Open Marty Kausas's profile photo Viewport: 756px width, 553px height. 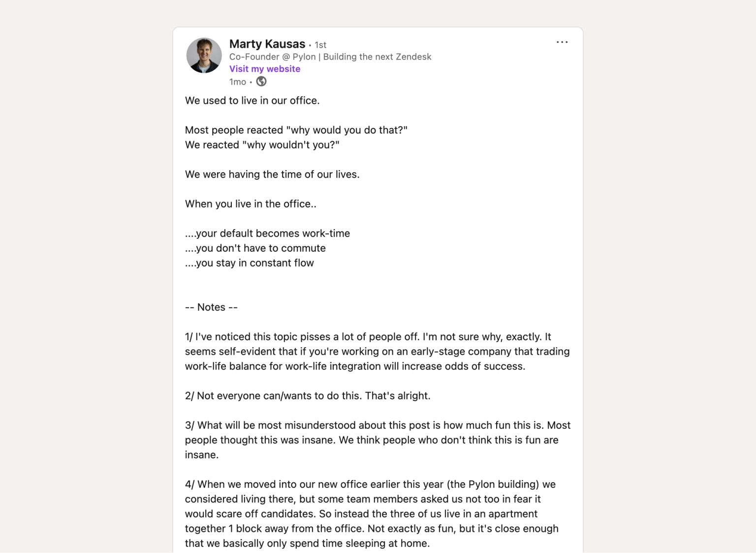pos(204,55)
